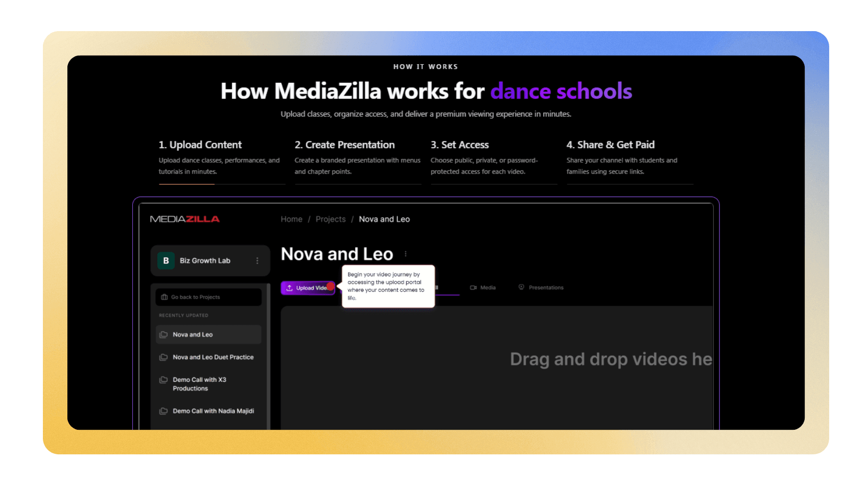
Task: Click the sidebar vertical scrollbar
Action: coord(269,356)
